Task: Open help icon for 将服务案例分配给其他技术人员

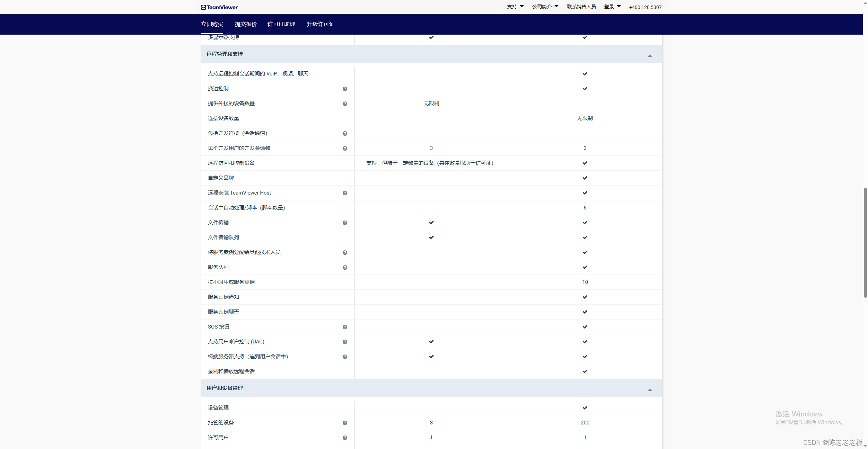Action: [x=345, y=253]
